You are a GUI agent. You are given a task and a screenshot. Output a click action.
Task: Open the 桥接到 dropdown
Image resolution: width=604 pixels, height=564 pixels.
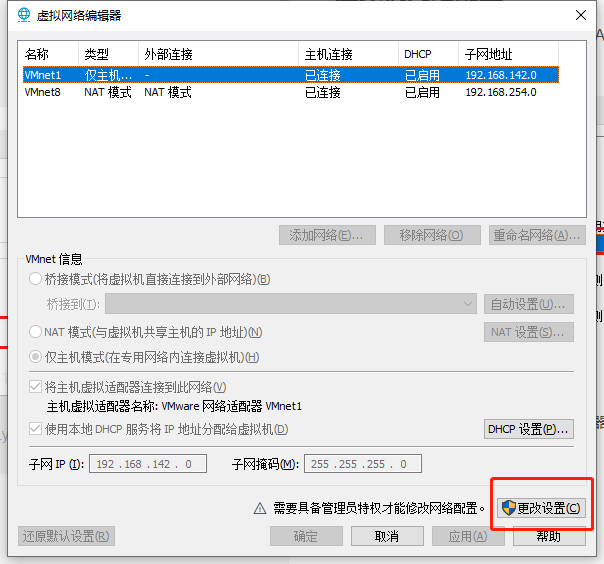(x=291, y=304)
